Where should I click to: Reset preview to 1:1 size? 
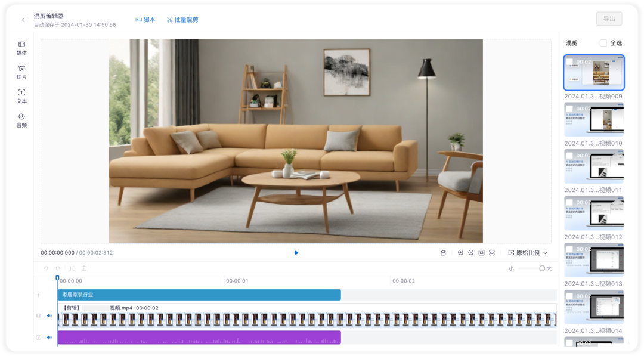[x=481, y=253]
